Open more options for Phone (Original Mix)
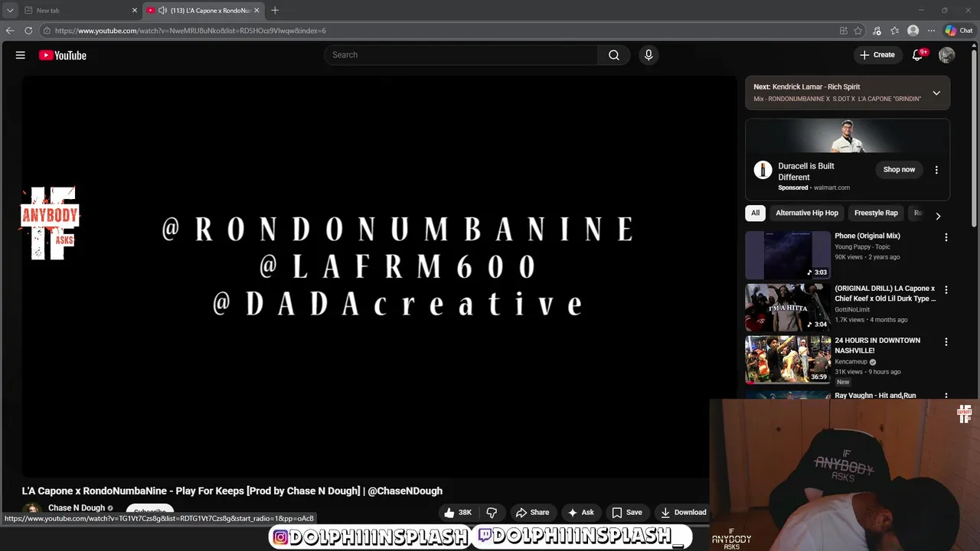Screen dimensions: 980x551 coord(946,237)
